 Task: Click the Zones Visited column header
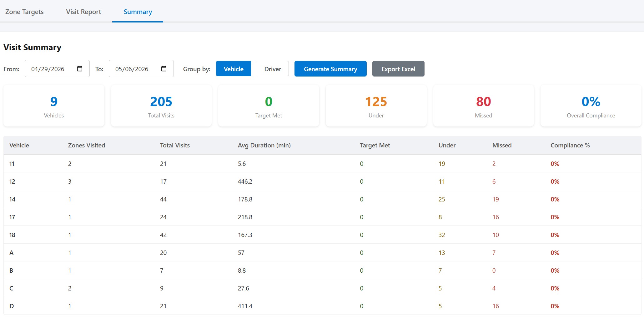point(87,145)
